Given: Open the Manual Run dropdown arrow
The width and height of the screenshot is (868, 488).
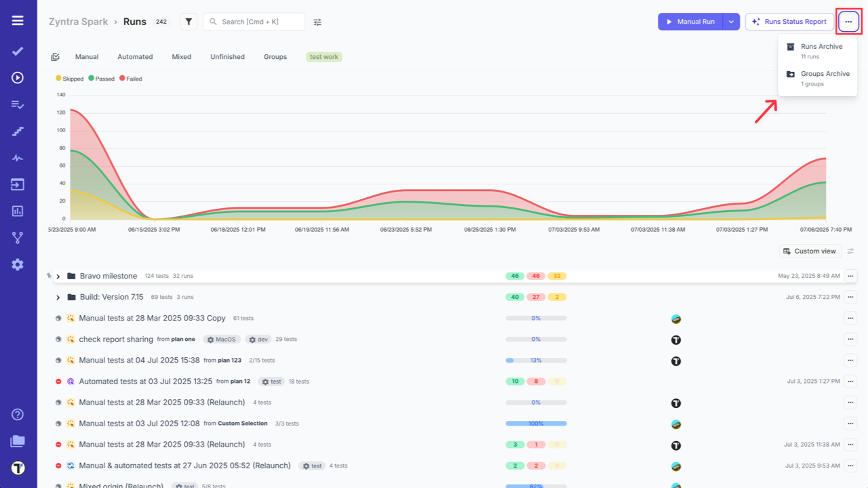Looking at the screenshot, I should coord(731,21).
